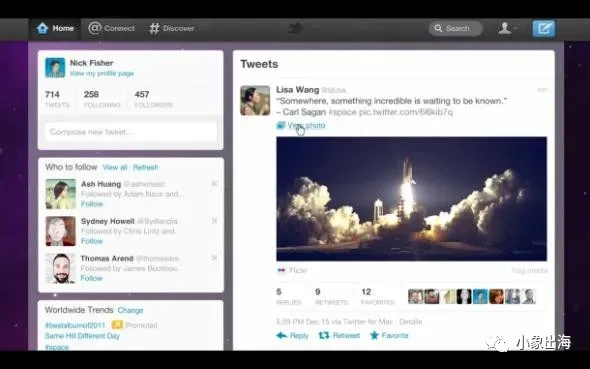This screenshot has height=369, width=590.
Task: Favorite the tweet with the star icon
Action: (389, 335)
